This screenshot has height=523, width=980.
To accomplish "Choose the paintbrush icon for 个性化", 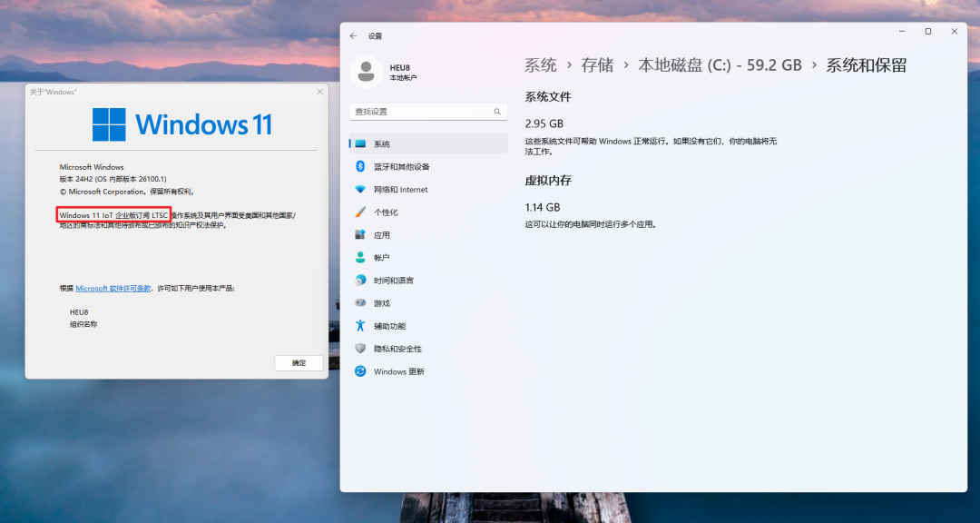I will click(360, 212).
